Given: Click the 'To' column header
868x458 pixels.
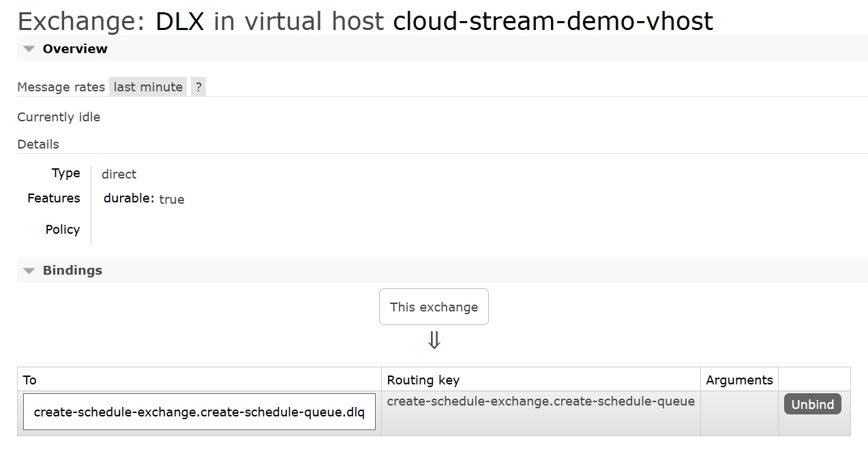Looking at the screenshot, I should click(x=30, y=380).
